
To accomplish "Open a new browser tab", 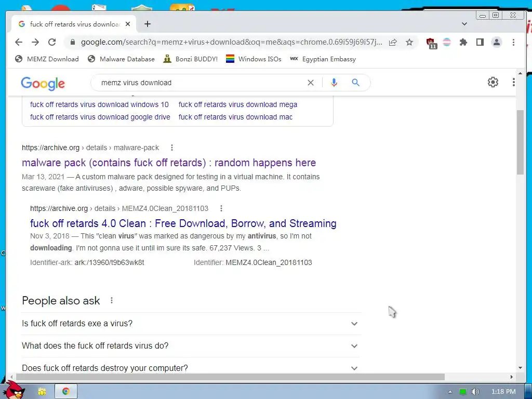I will pyautogui.click(x=147, y=24).
